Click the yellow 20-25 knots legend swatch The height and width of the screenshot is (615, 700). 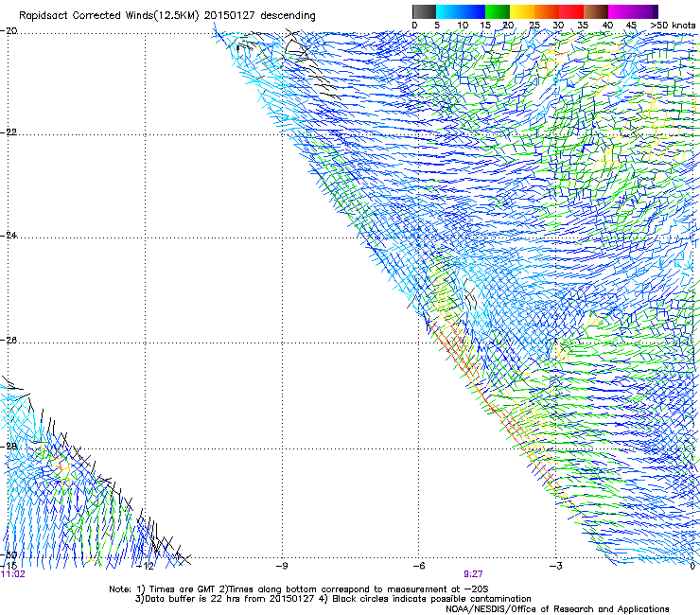[522, 11]
